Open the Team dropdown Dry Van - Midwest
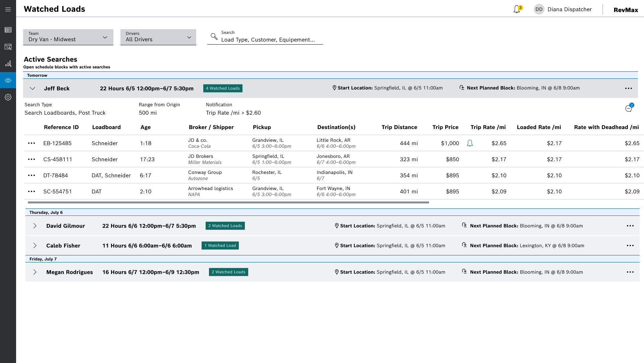644x363 pixels. click(68, 37)
